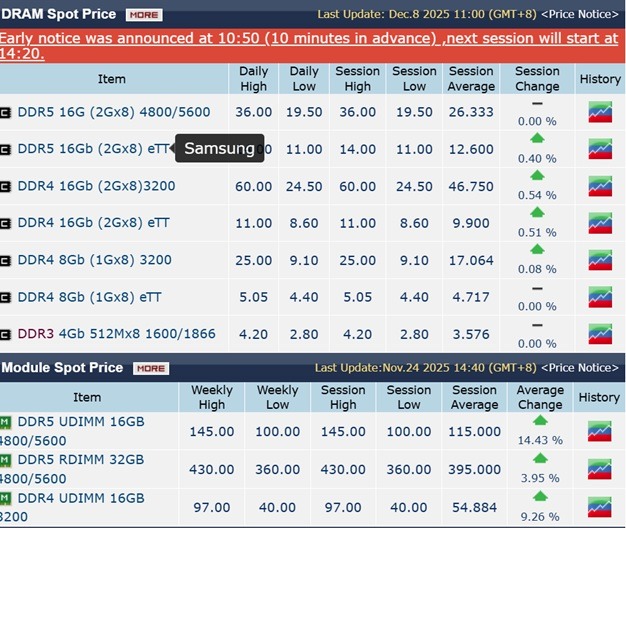Open DDR4 8Gb (1Gx8) 3200 item link
The image size is (626, 623).
[x=95, y=260]
